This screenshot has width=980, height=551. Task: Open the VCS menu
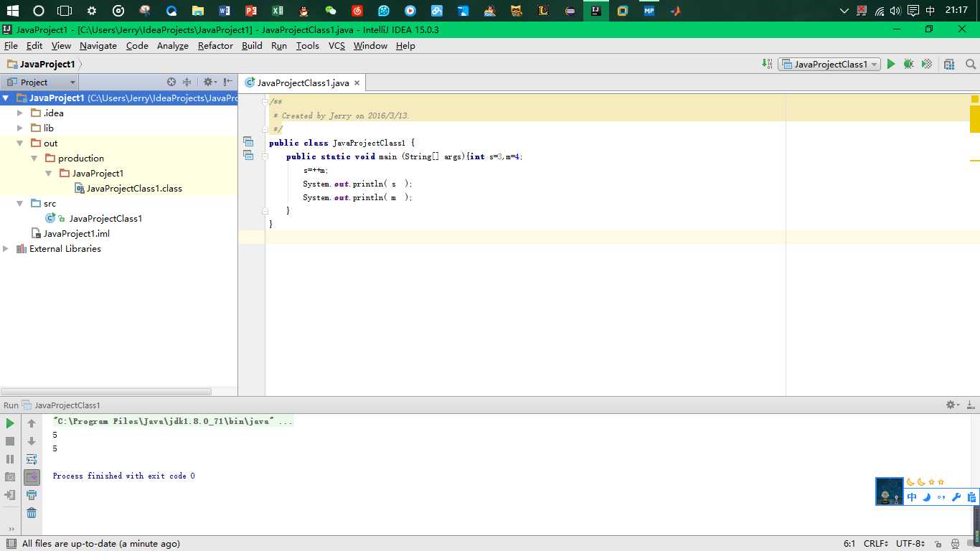pyautogui.click(x=336, y=45)
